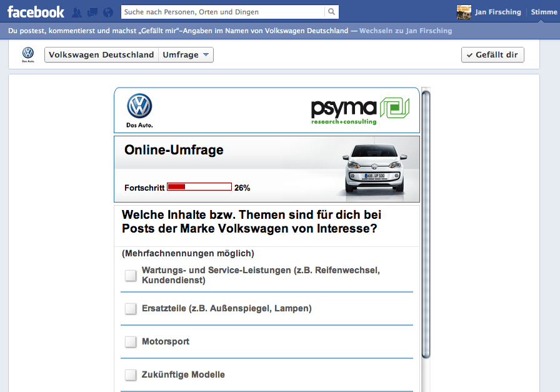Click the survey progress bar
This screenshot has width=560, height=392.
(199, 186)
